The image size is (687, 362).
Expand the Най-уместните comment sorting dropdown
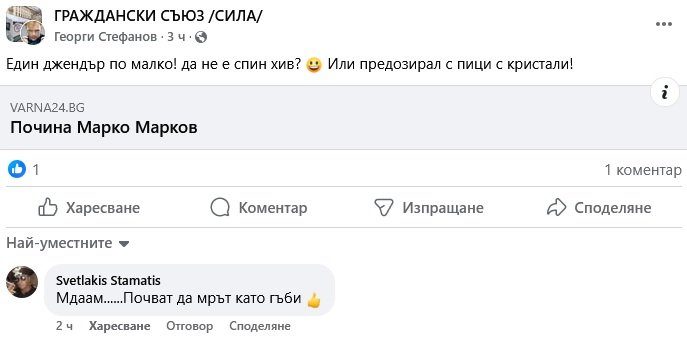[x=67, y=243]
